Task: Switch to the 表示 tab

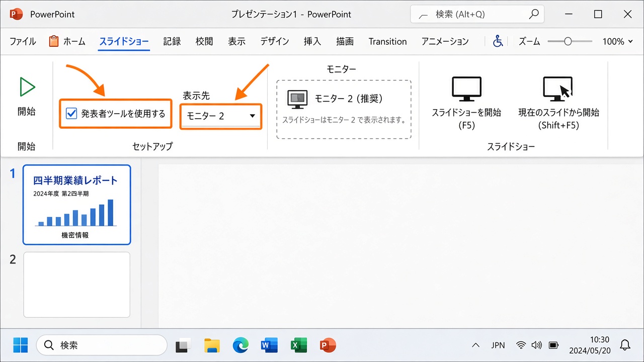Action: [x=236, y=42]
